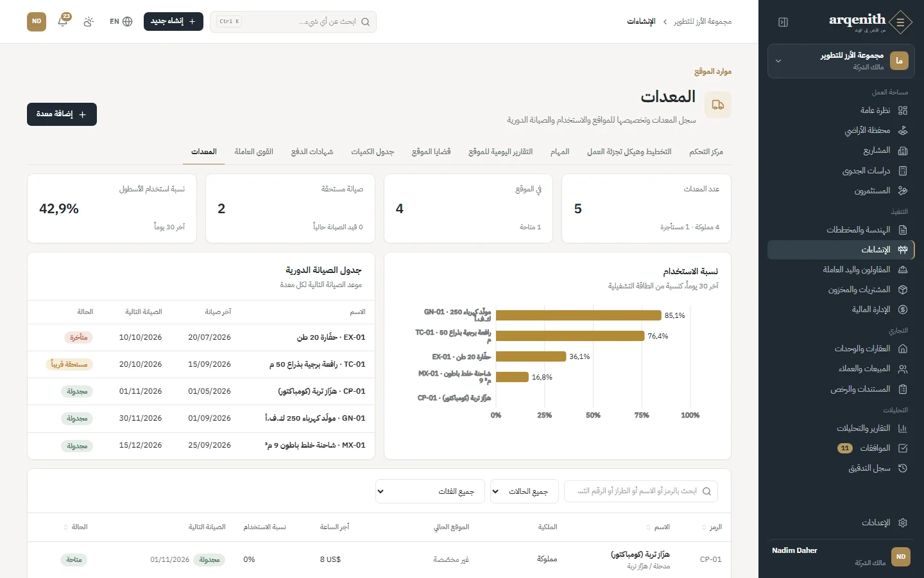This screenshot has height=578, width=924.
Task: Click the equipment search by code or name field
Action: coord(641,491)
